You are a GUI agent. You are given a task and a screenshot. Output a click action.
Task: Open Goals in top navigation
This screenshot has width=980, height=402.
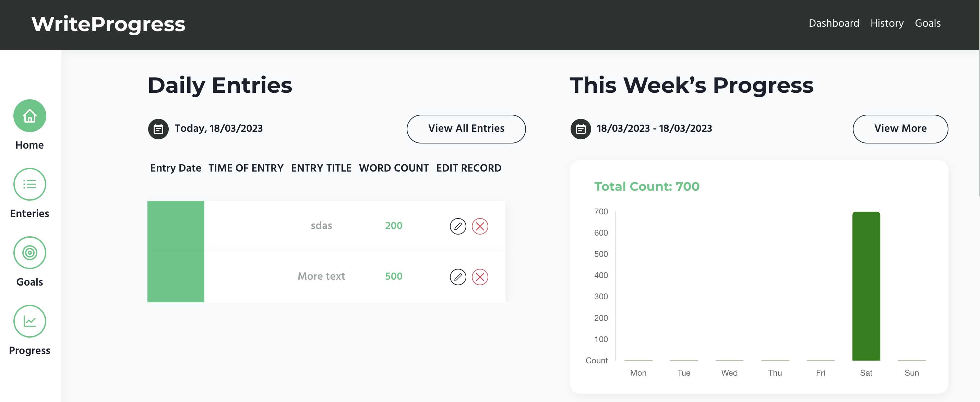928,23
